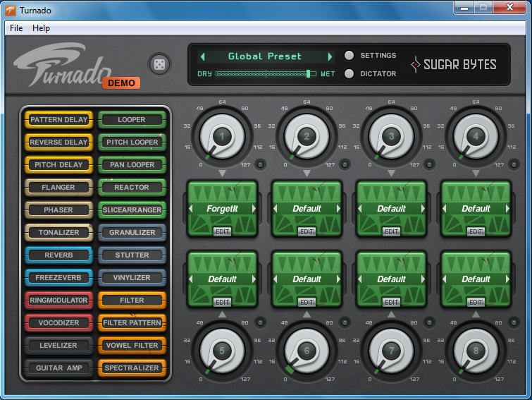Select the VINYLIZER effect
The width and height of the screenshot is (532, 400).
click(132, 278)
